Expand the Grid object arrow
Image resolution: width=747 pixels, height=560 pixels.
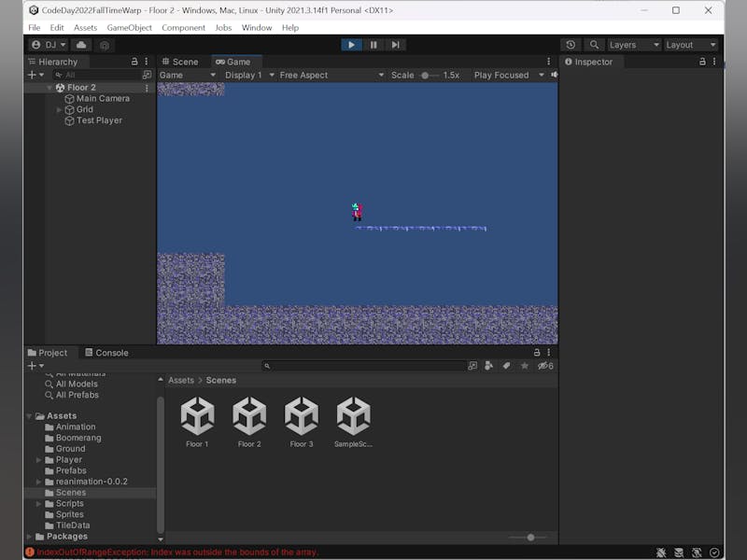click(x=59, y=109)
